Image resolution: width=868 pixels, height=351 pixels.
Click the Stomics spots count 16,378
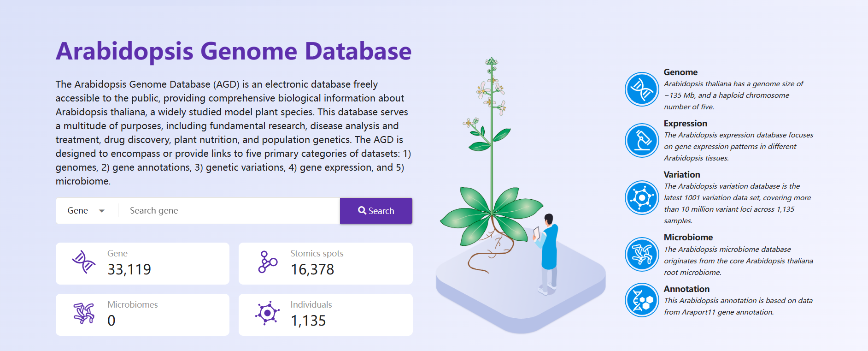(x=312, y=269)
